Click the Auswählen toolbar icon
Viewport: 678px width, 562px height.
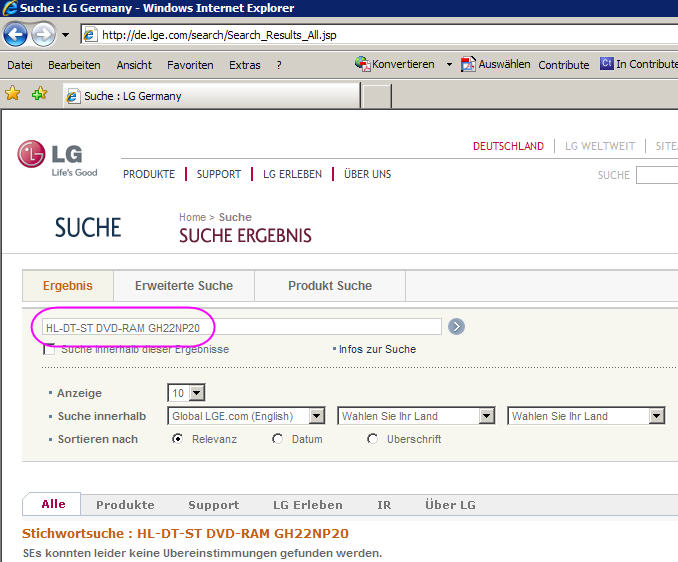click(x=468, y=64)
